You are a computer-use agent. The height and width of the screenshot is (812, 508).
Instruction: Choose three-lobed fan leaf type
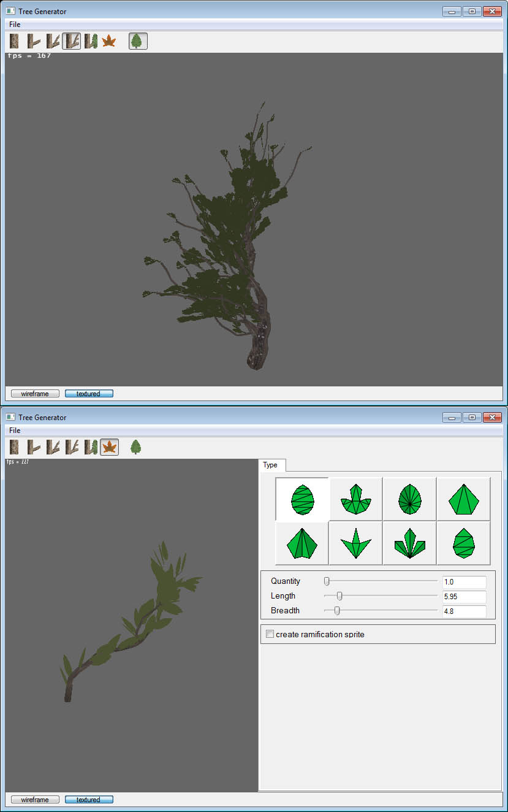pyautogui.click(x=410, y=543)
